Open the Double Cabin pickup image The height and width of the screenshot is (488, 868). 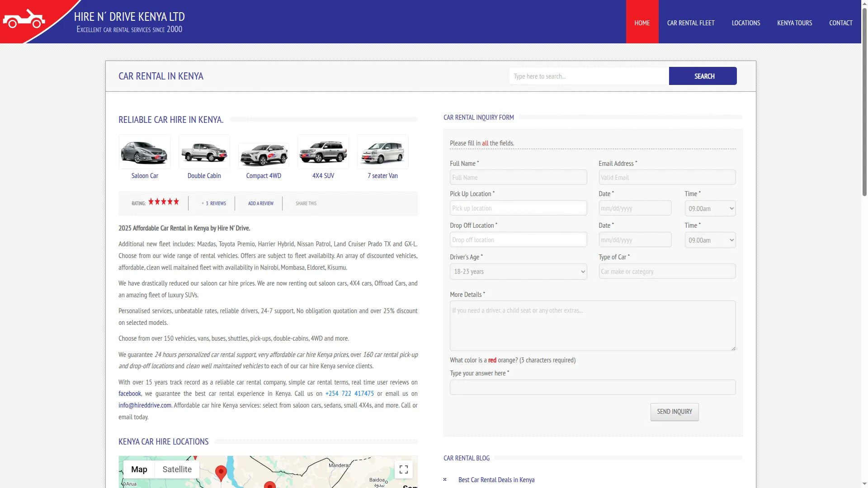click(204, 151)
